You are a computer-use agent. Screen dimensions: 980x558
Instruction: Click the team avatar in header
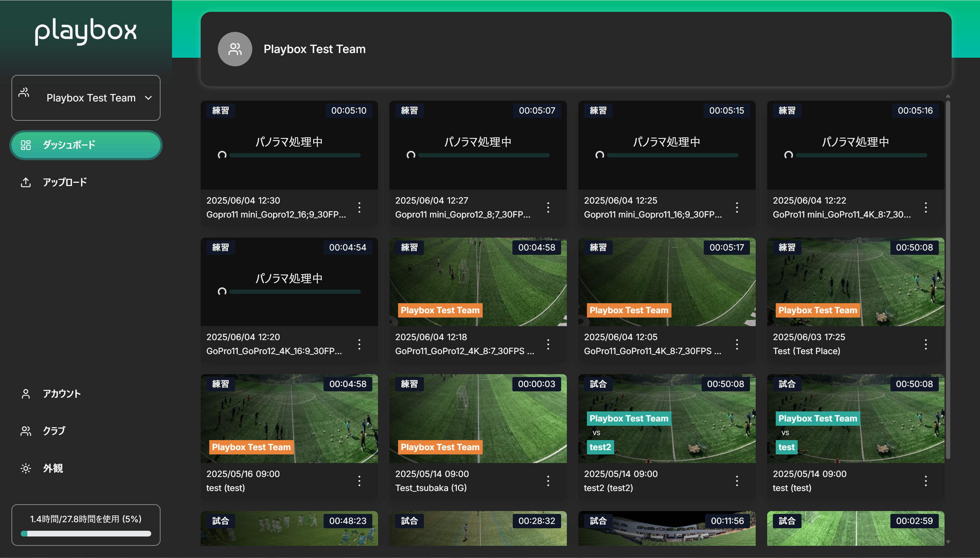point(235,49)
